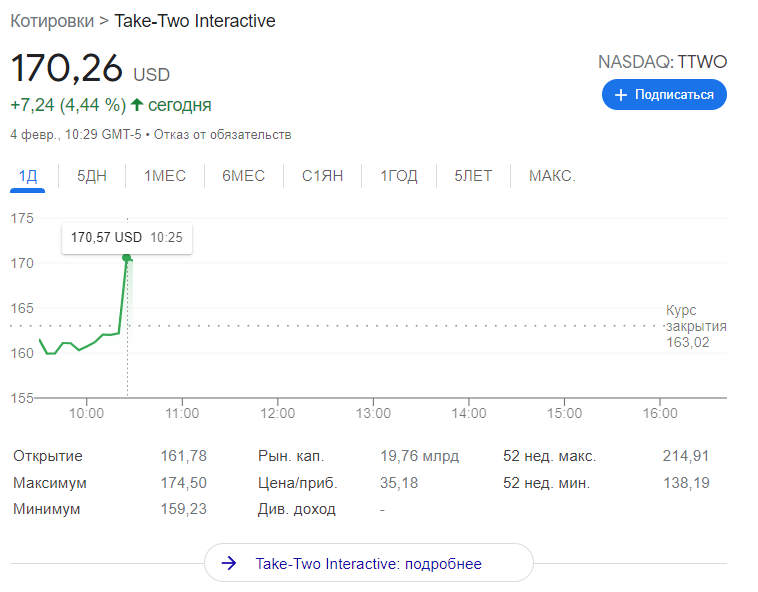Click the arrow icon before Take-Two Interactive: подробнее

(x=229, y=563)
